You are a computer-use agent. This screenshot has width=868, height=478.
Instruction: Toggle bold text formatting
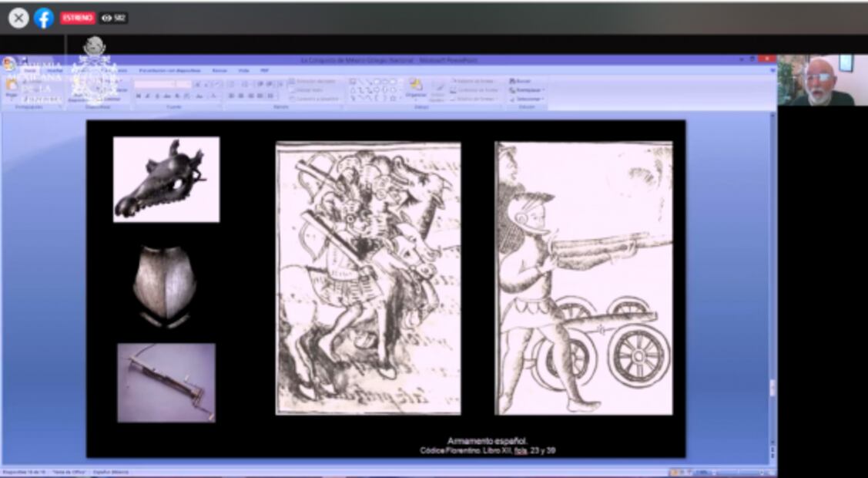[x=138, y=96]
